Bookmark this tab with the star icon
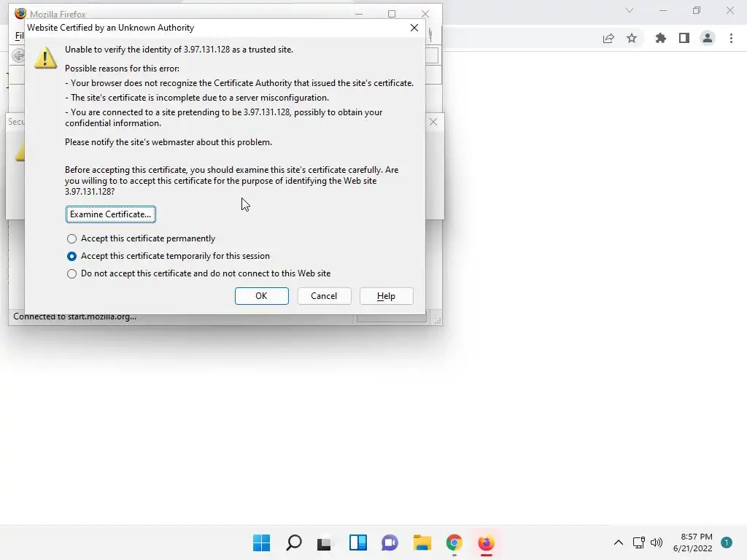 click(x=632, y=39)
